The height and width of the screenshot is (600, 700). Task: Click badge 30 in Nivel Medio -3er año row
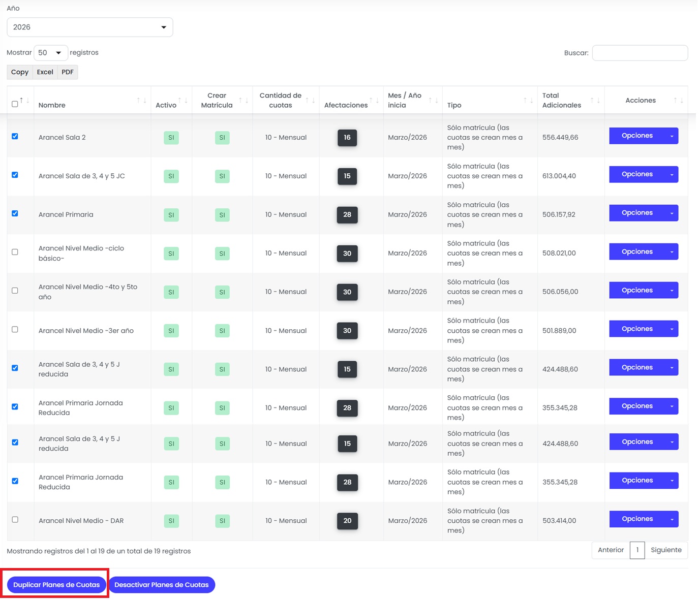(347, 331)
